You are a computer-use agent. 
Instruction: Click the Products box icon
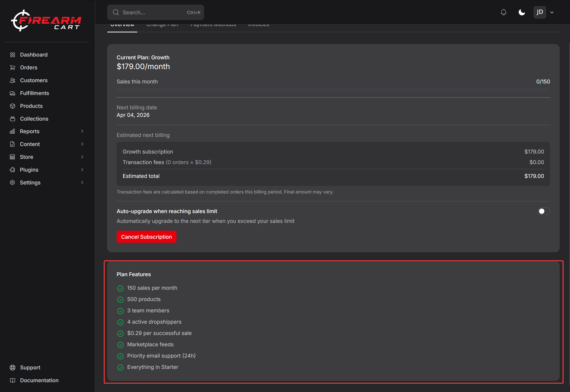tap(13, 106)
